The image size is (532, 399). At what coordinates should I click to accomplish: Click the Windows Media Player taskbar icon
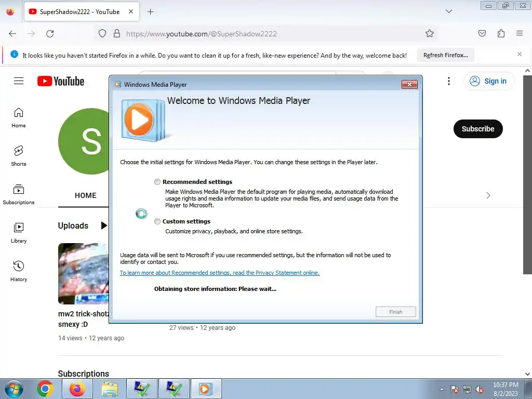[206, 389]
